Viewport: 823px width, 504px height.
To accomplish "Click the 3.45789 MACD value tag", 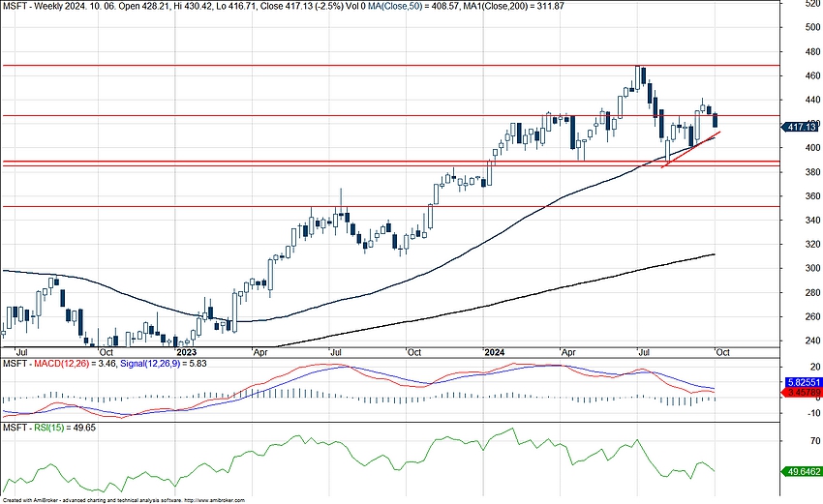I will coord(803,393).
